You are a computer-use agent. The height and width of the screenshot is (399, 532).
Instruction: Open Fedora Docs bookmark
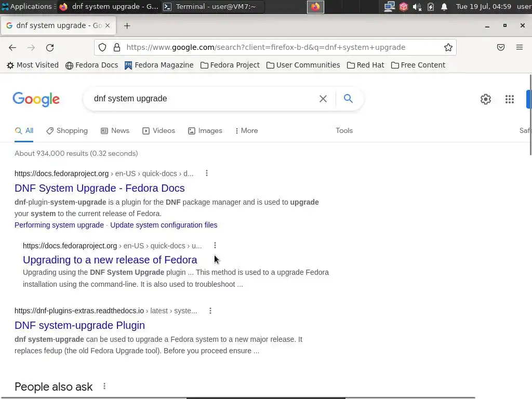coord(91,65)
